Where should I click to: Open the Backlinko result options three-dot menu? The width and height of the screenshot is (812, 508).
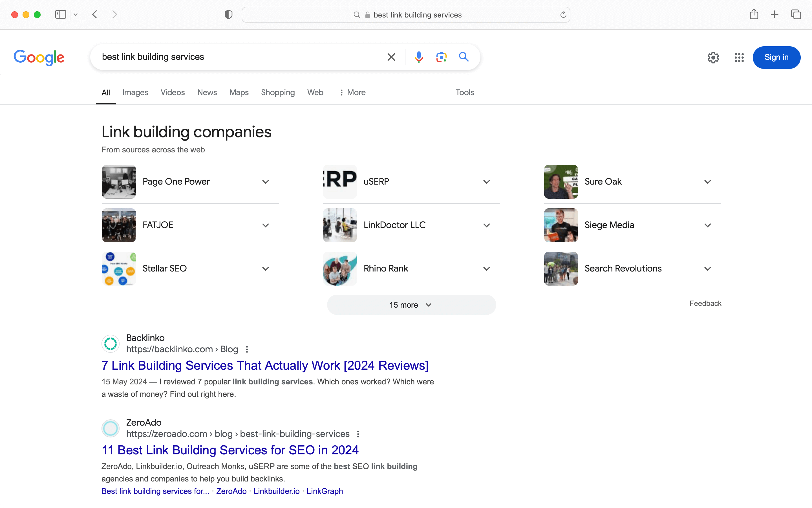pyautogui.click(x=247, y=349)
